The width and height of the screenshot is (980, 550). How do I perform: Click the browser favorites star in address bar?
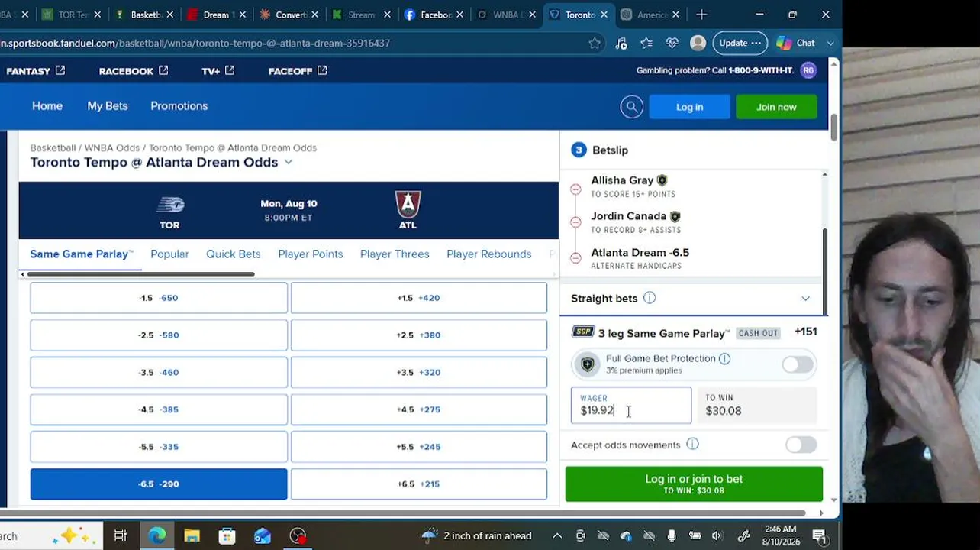[595, 43]
